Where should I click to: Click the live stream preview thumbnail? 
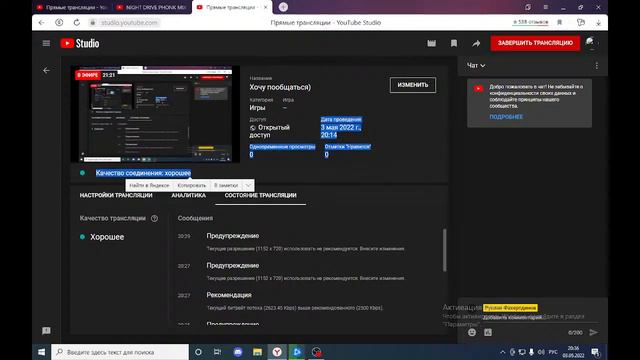[155, 114]
